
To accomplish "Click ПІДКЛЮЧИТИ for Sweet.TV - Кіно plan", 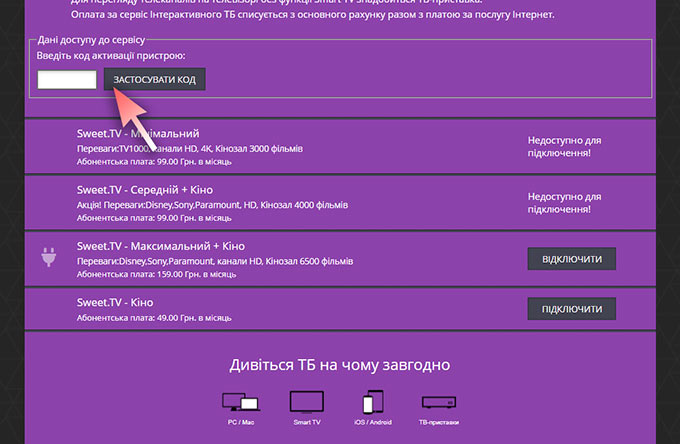I will click(572, 309).
